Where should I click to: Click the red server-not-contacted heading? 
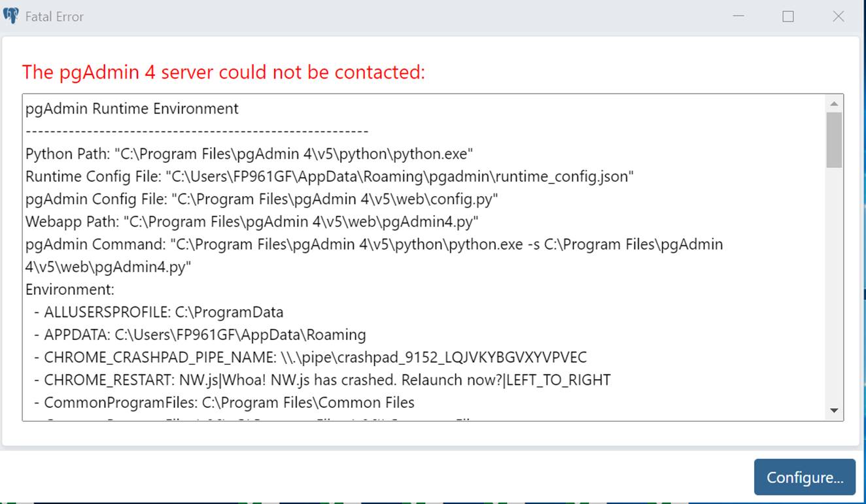tap(223, 72)
